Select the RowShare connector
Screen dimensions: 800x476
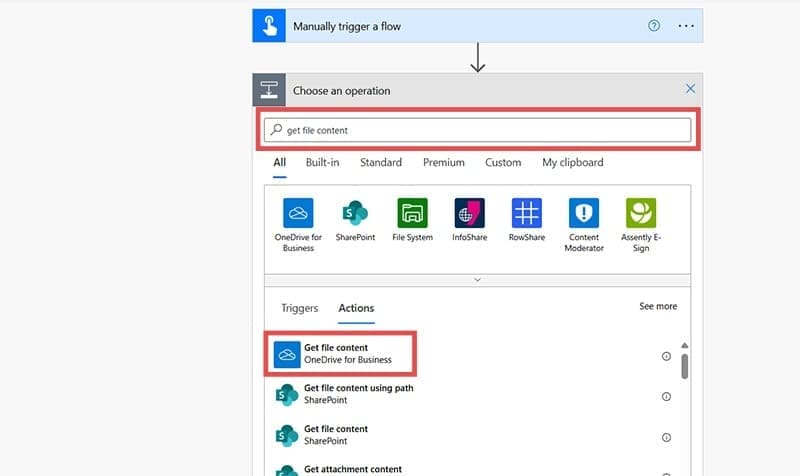[x=527, y=220]
